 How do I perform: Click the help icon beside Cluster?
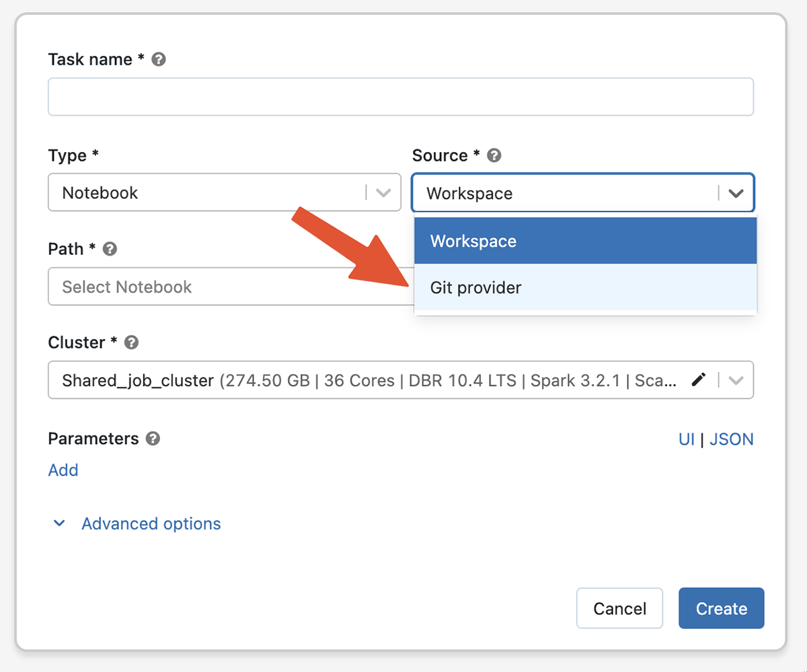click(132, 342)
